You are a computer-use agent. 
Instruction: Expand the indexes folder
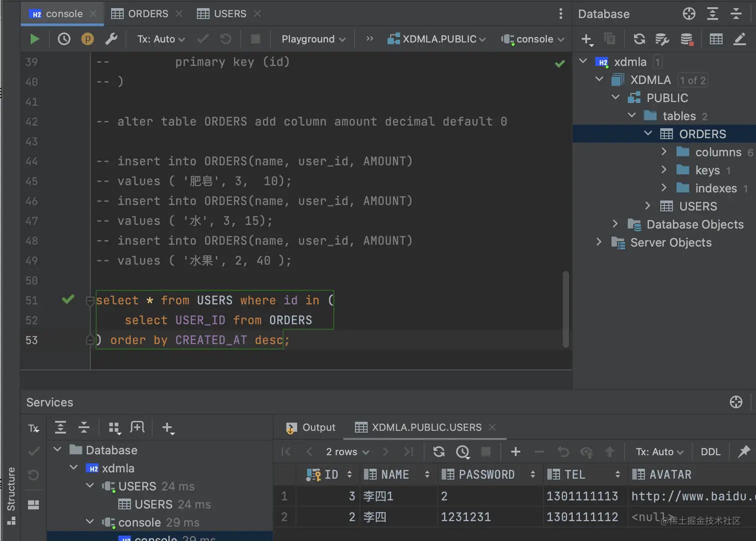(664, 188)
